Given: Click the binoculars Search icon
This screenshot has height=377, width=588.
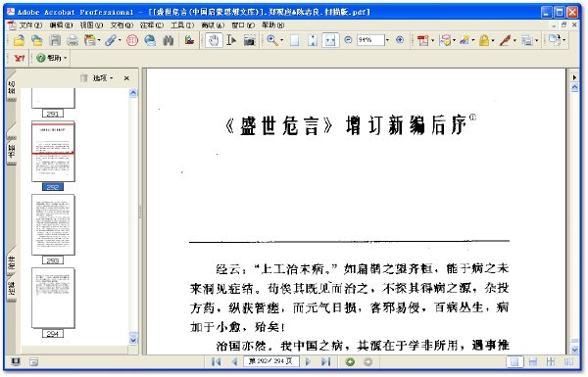Looking at the screenshot, I should [169, 40].
